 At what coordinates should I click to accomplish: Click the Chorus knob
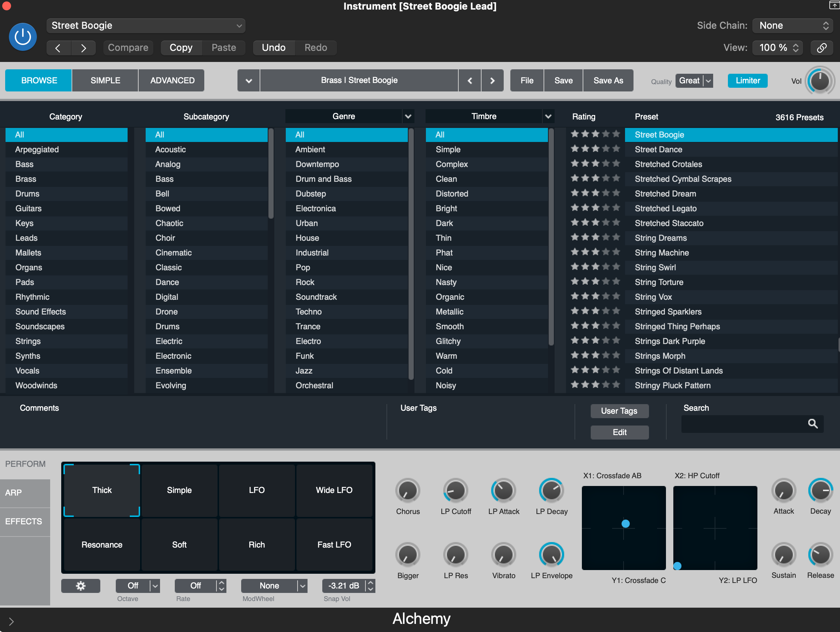coord(407,490)
